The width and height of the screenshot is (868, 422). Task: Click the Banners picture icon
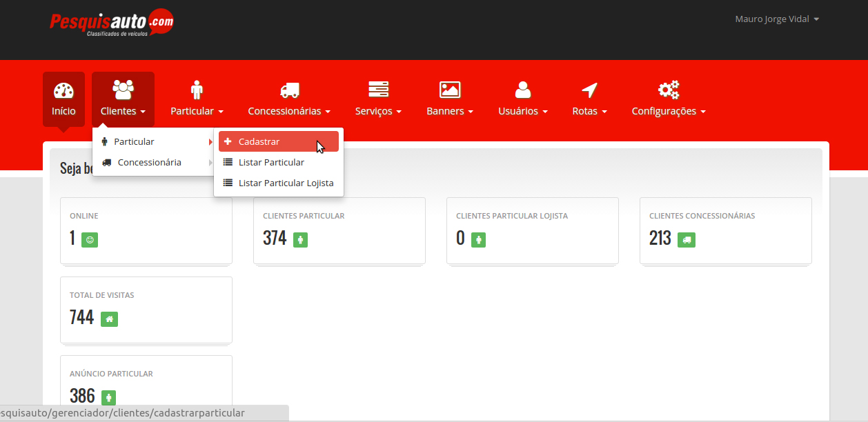point(450,90)
